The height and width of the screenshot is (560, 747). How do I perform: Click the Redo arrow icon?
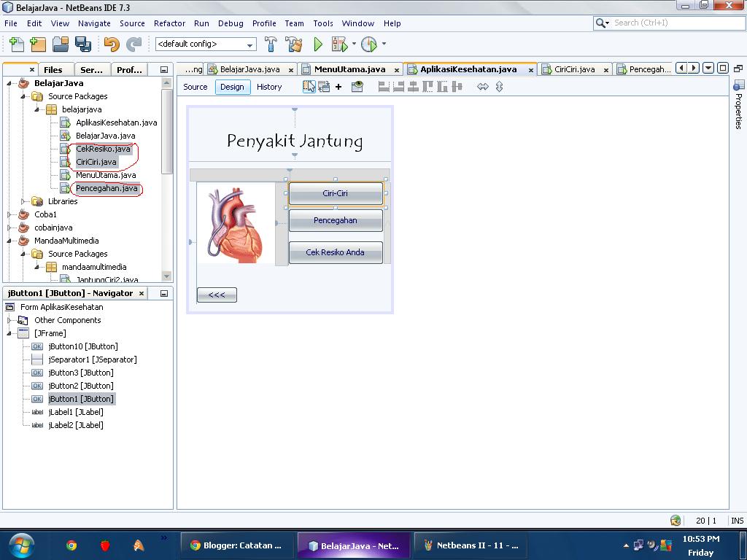pos(134,44)
